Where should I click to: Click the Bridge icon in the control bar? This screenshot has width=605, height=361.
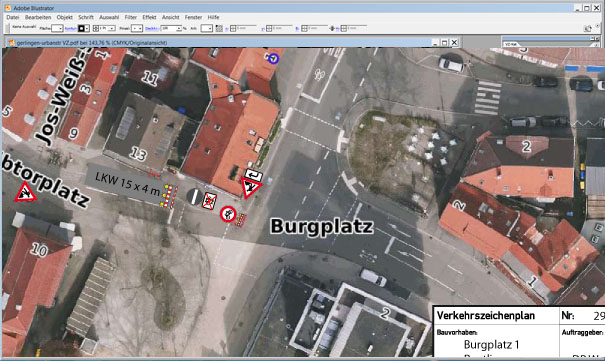(x=588, y=28)
